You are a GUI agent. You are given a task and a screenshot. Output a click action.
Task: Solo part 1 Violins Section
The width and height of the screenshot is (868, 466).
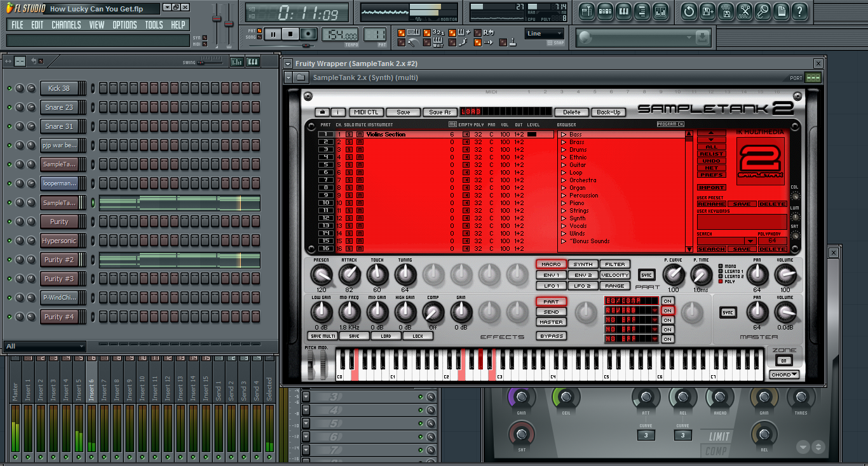click(x=348, y=135)
